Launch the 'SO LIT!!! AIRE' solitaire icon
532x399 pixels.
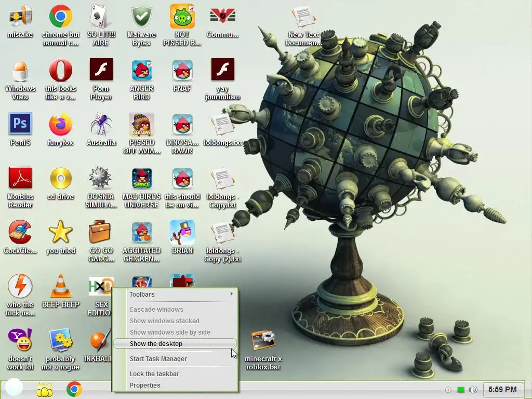[x=101, y=16]
